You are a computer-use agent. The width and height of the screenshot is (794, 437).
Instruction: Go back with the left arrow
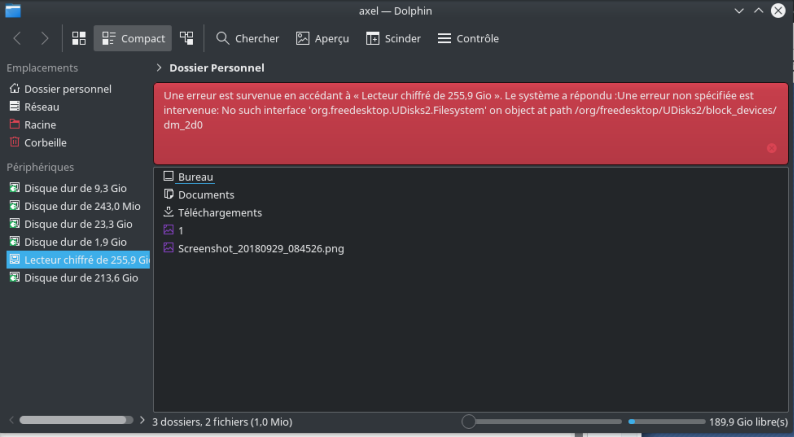18,39
